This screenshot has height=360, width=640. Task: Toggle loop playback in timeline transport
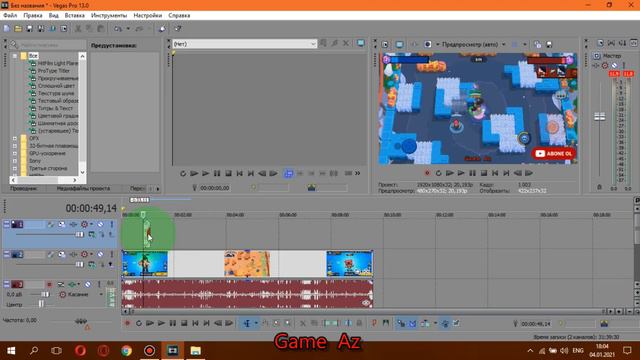click(x=139, y=323)
